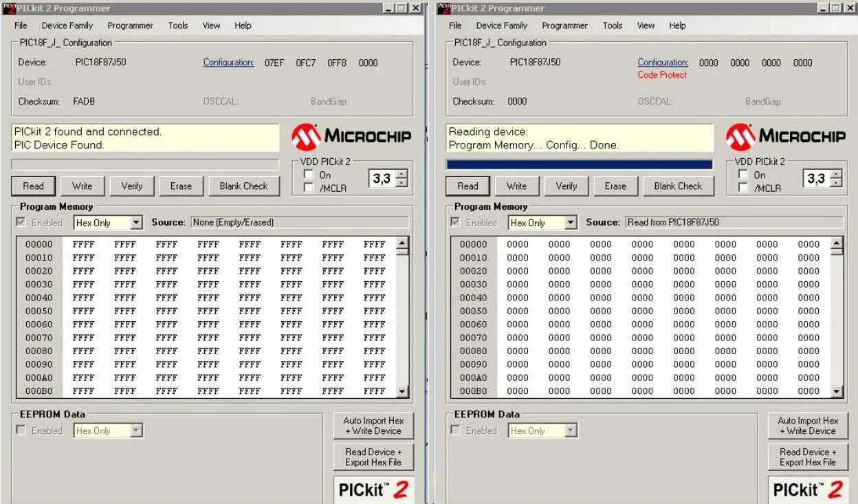Increase VDD voltage stepper in right window
The height and width of the screenshot is (504, 858).
click(836, 175)
